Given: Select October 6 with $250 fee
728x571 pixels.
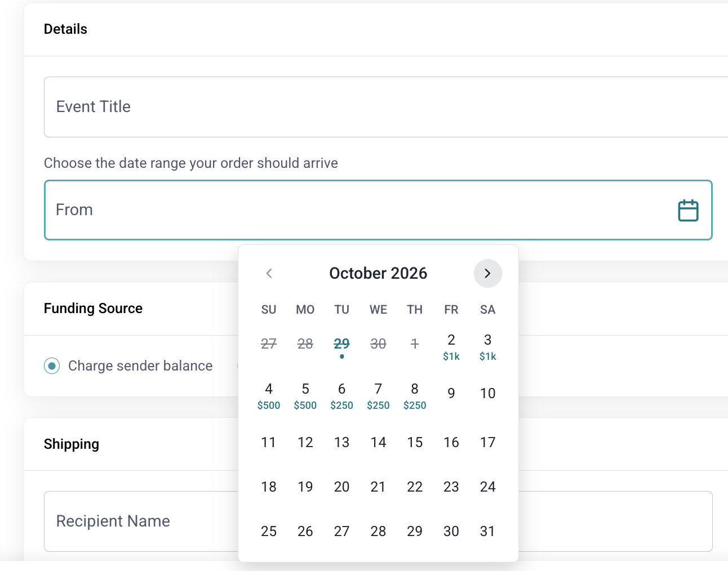Looking at the screenshot, I should coord(342,396).
